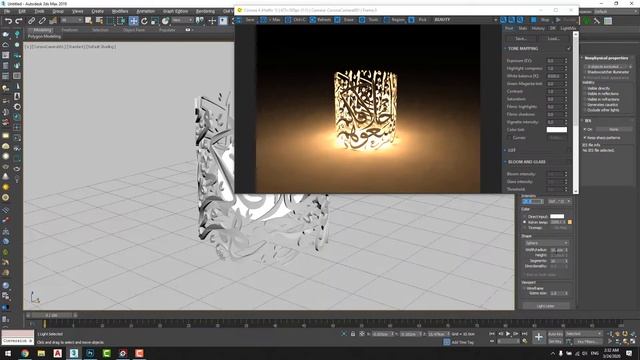Screen dimensions: 640x360
Task: Activate the Select and Rotate tool
Action: (144, 20)
